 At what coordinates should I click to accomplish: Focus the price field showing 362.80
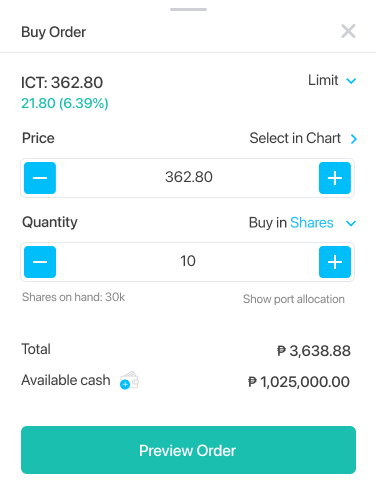point(189,177)
